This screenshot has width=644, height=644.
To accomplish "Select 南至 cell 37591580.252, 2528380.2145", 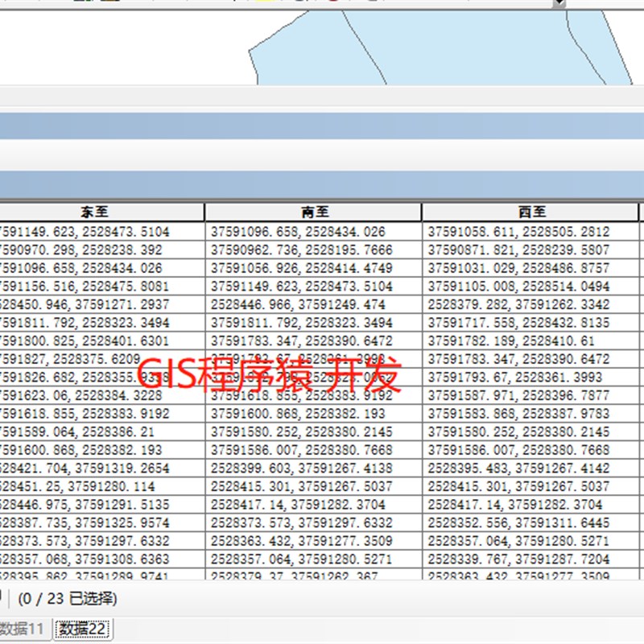I will pos(314,431).
